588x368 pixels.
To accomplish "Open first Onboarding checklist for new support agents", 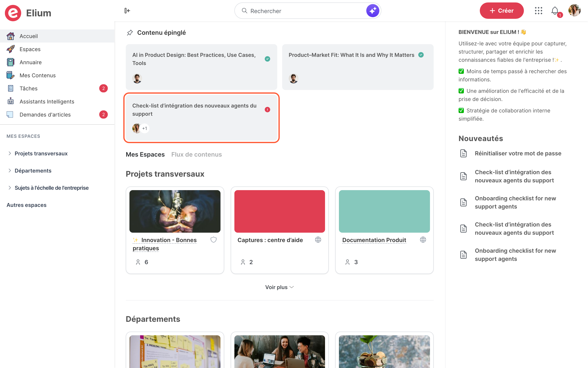I will [515, 202].
